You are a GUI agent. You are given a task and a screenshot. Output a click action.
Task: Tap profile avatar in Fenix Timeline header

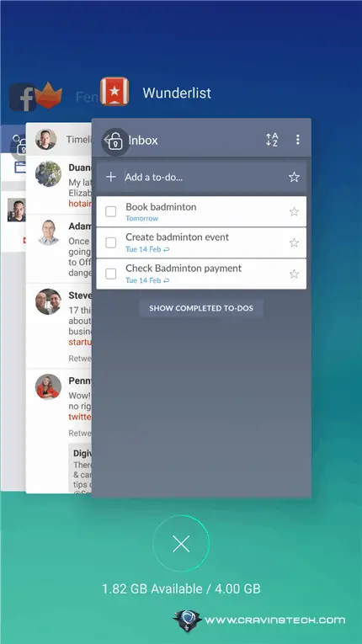[x=45, y=139]
